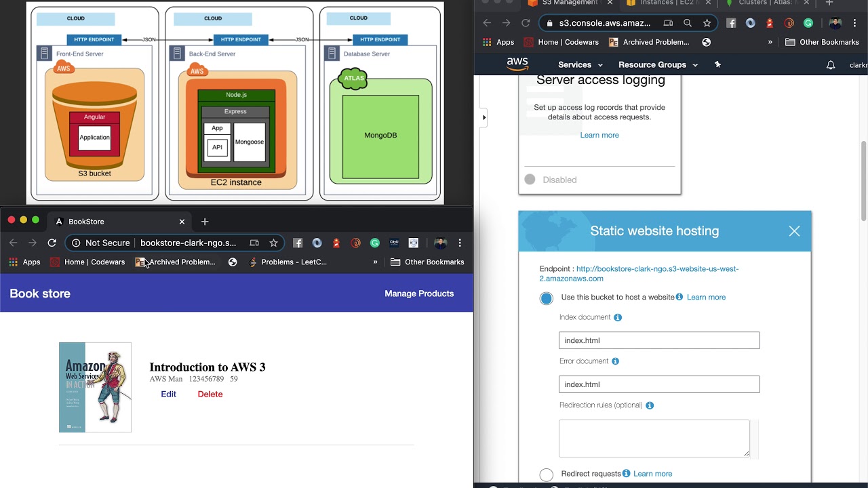868x488 pixels.
Task: Close the Static website hosting panel
Action: [x=794, y=231]
